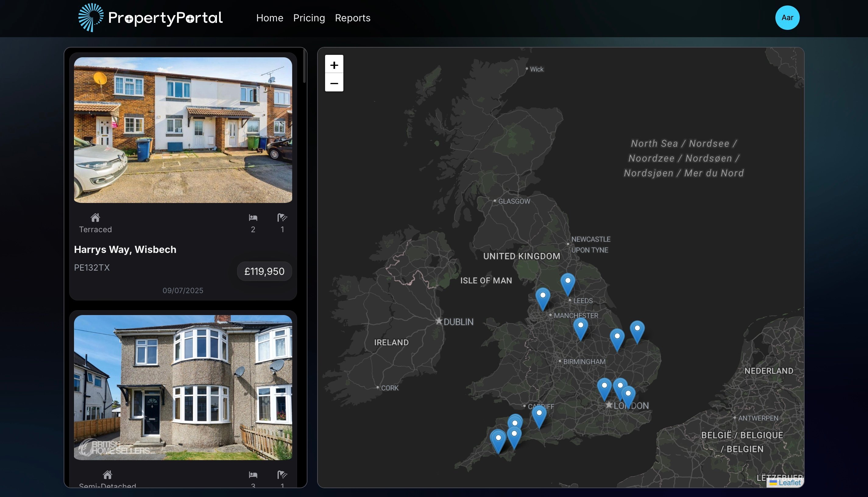Select the westernmost map marker in Cornwall
The image size is (868, 497).
(x=498, y=441)
